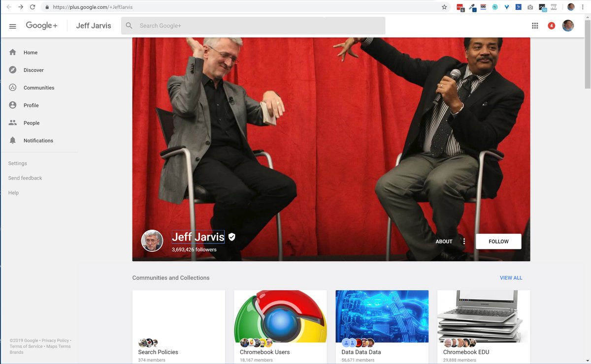The height and width of the screenshot is (364, 591).
Task: Open the Profile icon in the sidebar
Action: 13,105
